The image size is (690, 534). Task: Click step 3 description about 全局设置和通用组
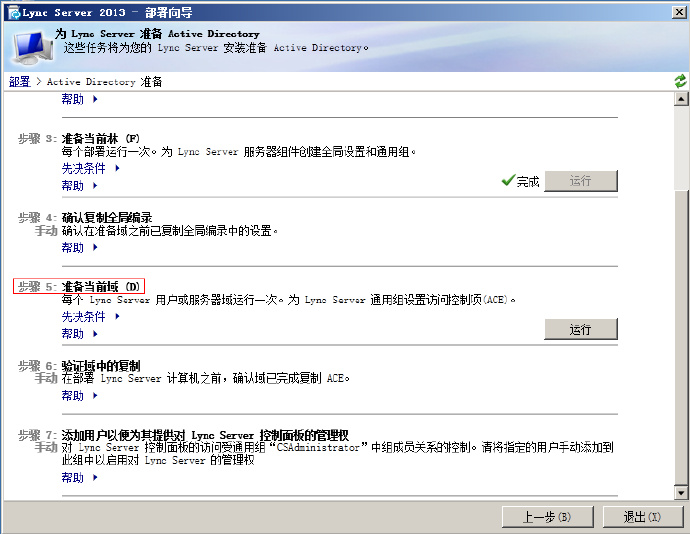point(239,152)
